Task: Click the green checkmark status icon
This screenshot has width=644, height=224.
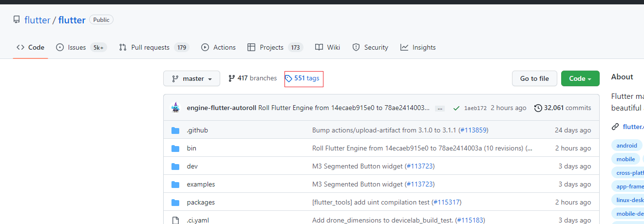Action: (456, 108)
